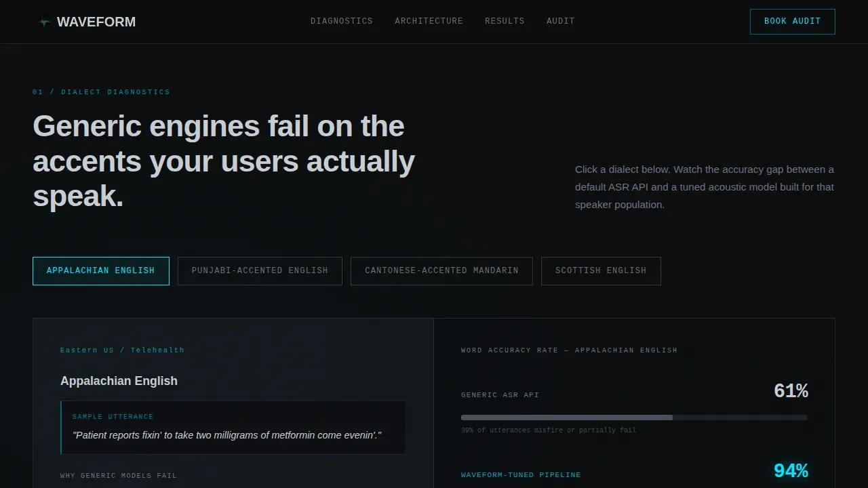Choose Cantonese-Accented Mandarin tab

[x=441, y=271]
